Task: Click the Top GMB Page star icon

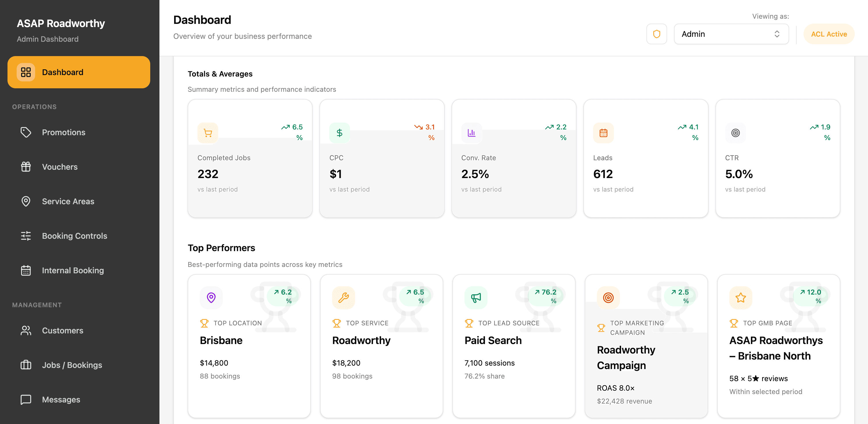Action: point(741,298)
